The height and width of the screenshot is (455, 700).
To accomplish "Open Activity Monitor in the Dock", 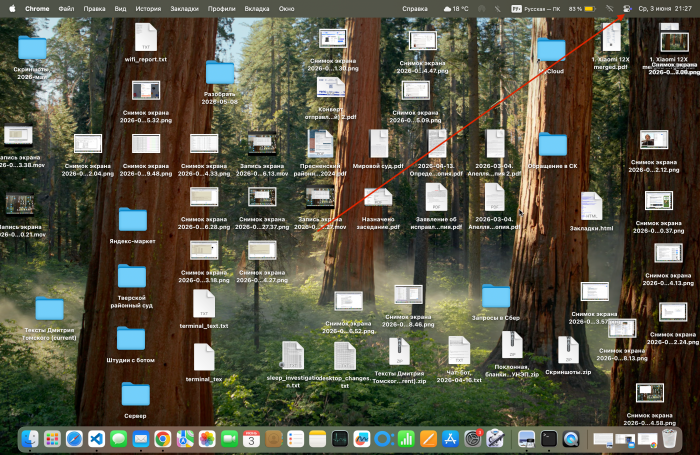I will [x=340, y=439].
